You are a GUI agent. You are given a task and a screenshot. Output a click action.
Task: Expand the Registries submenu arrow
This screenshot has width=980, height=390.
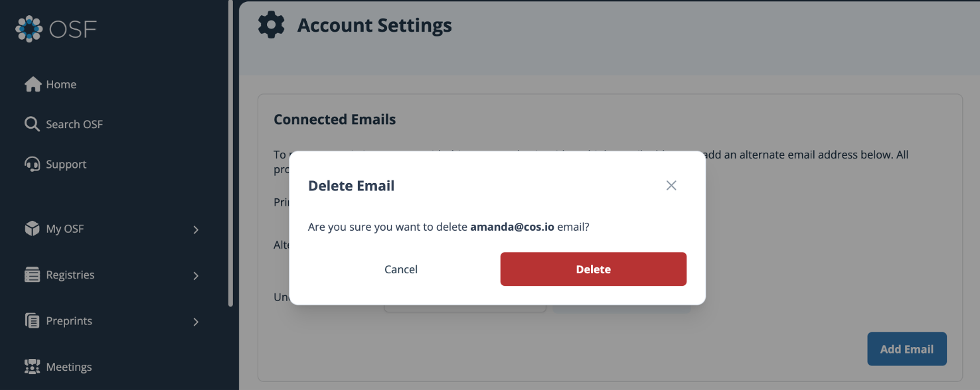coord(196,275)
